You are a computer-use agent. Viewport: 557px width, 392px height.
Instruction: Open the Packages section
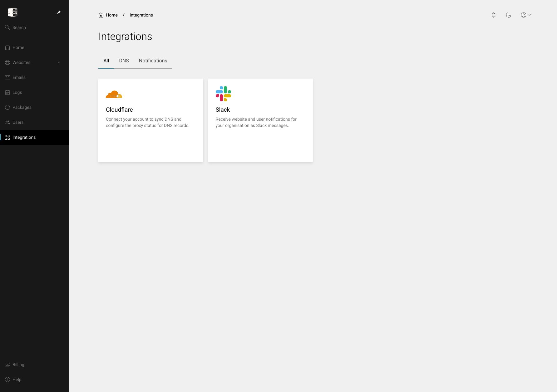34,107
